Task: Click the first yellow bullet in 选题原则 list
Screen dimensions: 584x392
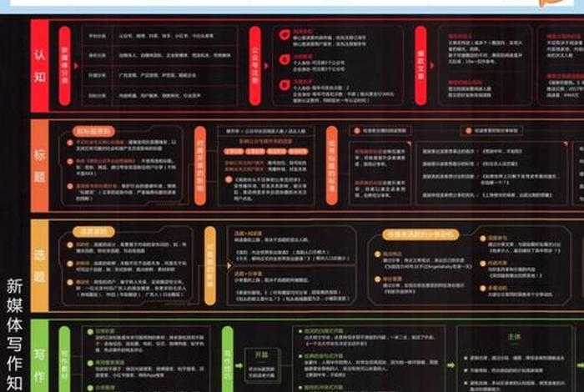Action: tap(68, 244)
